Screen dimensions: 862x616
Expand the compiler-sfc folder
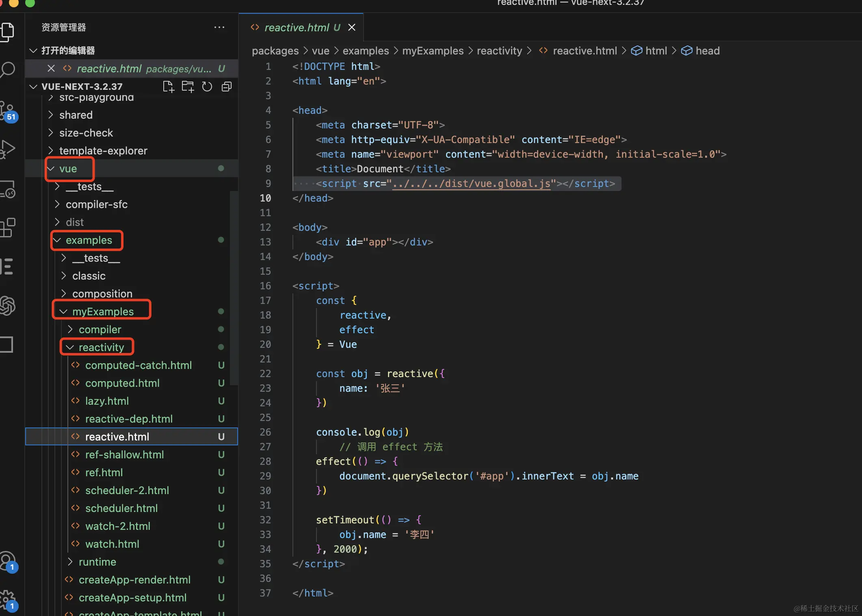pos(96,204)
